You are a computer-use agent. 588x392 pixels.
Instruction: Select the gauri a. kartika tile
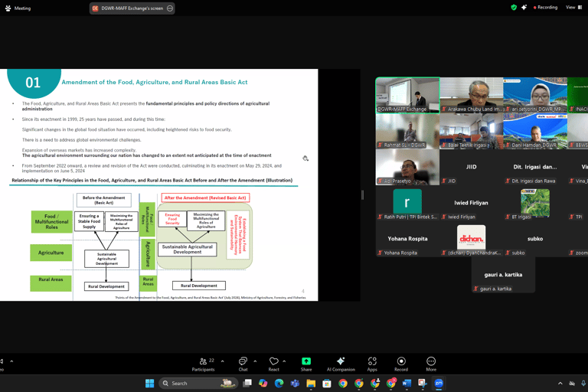pos(503,275)
